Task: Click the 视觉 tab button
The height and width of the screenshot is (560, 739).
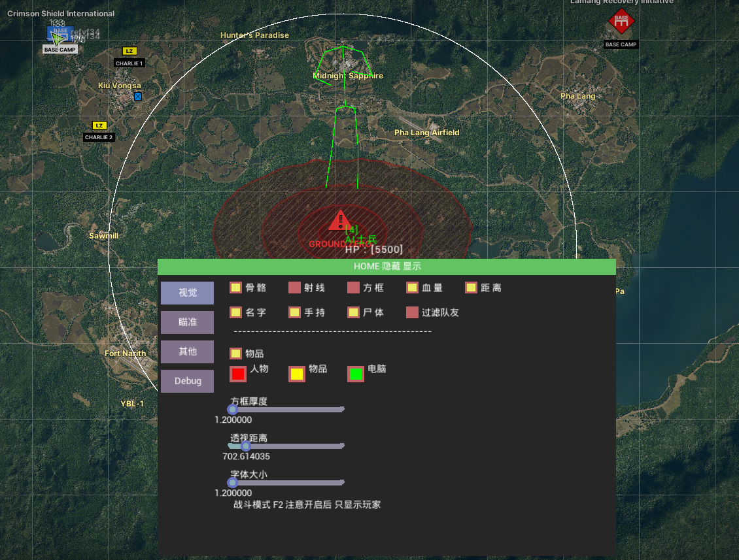Action: pos(188,293)
